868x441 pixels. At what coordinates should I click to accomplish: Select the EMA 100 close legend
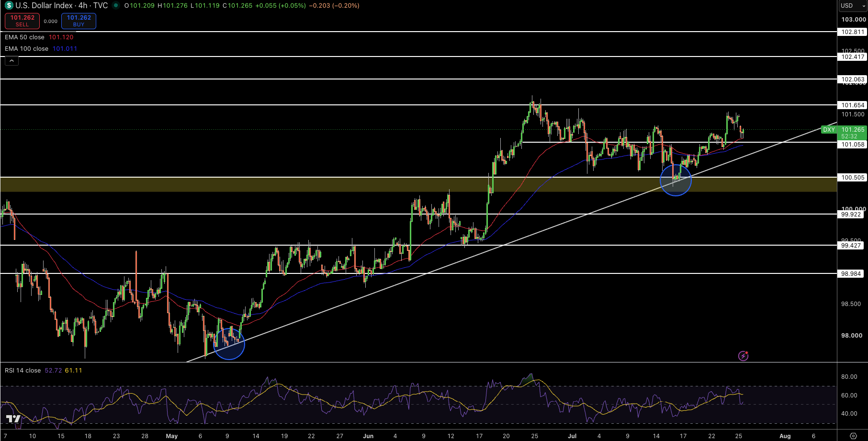coord(26,49)
